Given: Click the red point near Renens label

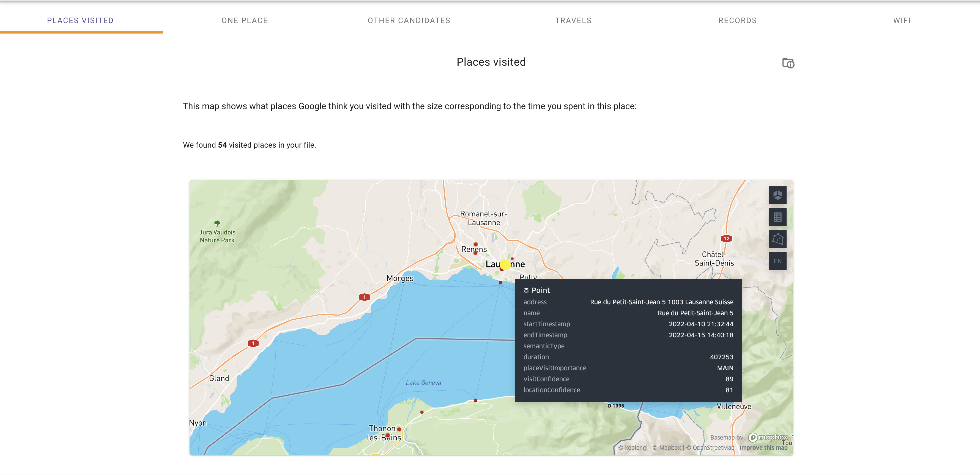Looking at the screenshot, I should coord(475,253).
